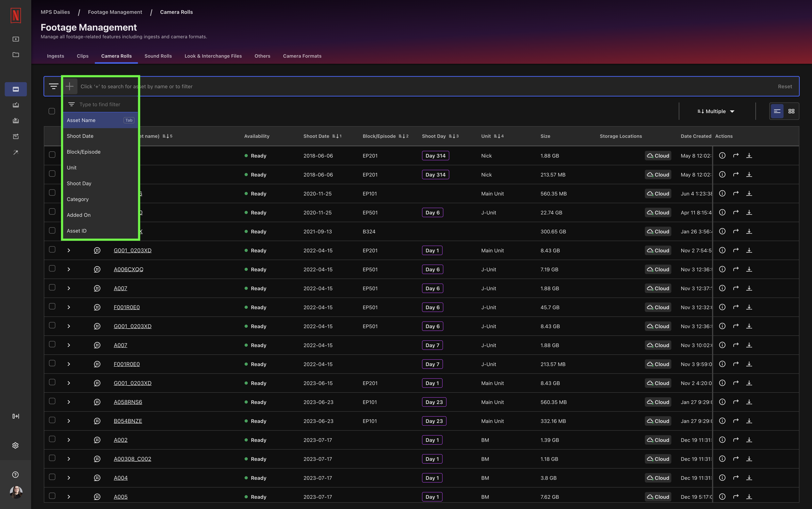Check the select-all checkbox above the table
The width and height of the screenshot is (812, 509).
[52, 111]
